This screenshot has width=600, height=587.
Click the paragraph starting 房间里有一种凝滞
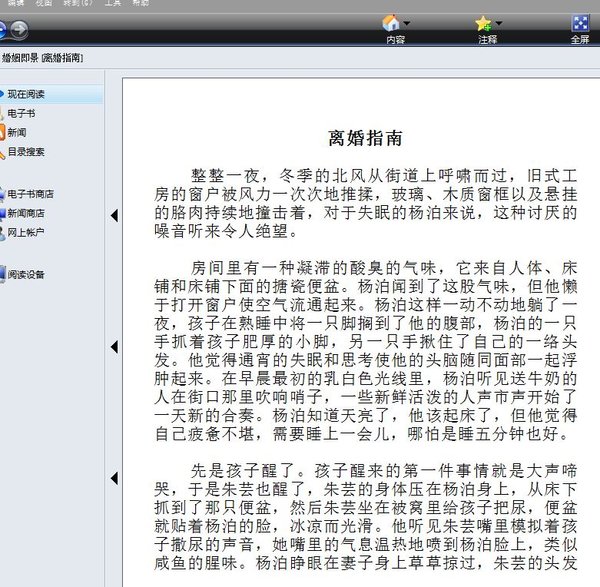(365, 351)
